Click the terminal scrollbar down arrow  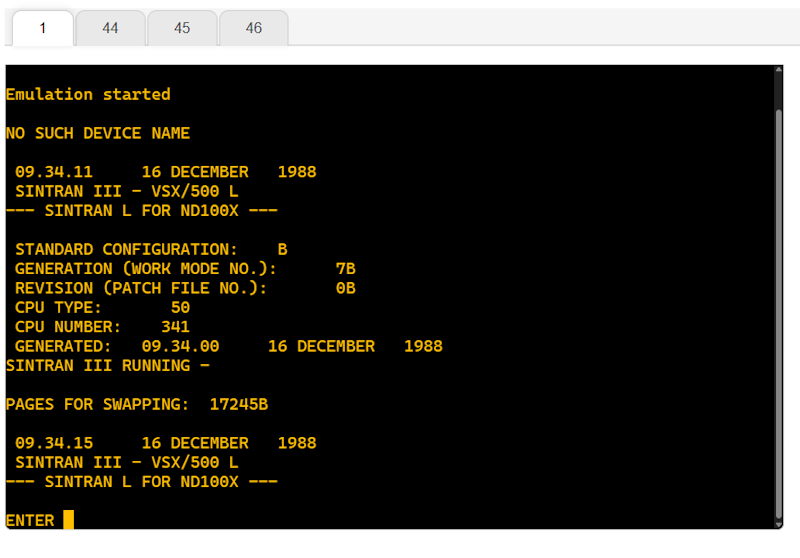click(778, 522)
